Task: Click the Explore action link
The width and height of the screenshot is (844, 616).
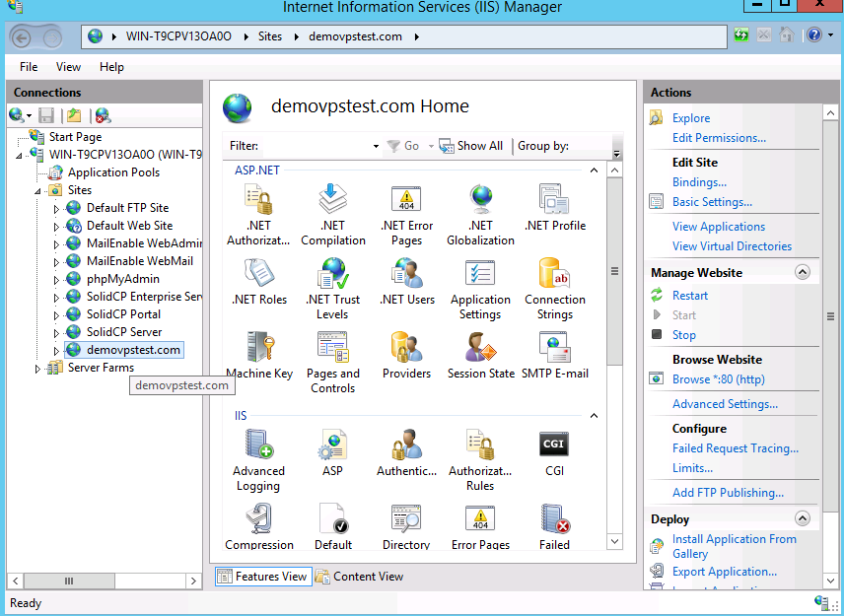Action: [x=691, y=118]
